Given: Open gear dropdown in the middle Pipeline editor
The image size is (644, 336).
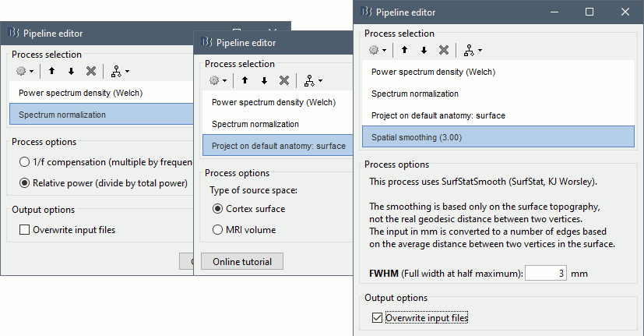Looking at the screenshot, I should tap(218, 80).
